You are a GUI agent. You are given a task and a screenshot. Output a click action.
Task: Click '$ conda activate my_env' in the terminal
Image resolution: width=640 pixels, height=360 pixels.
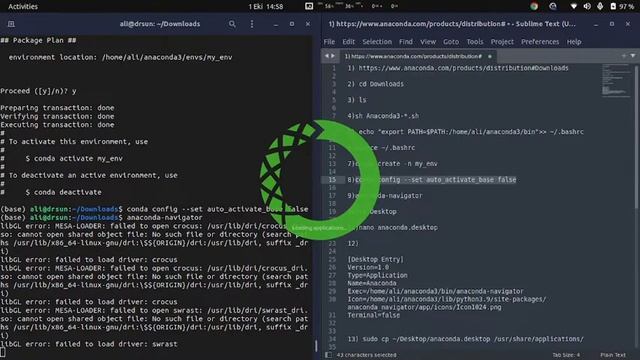[74, 158]
